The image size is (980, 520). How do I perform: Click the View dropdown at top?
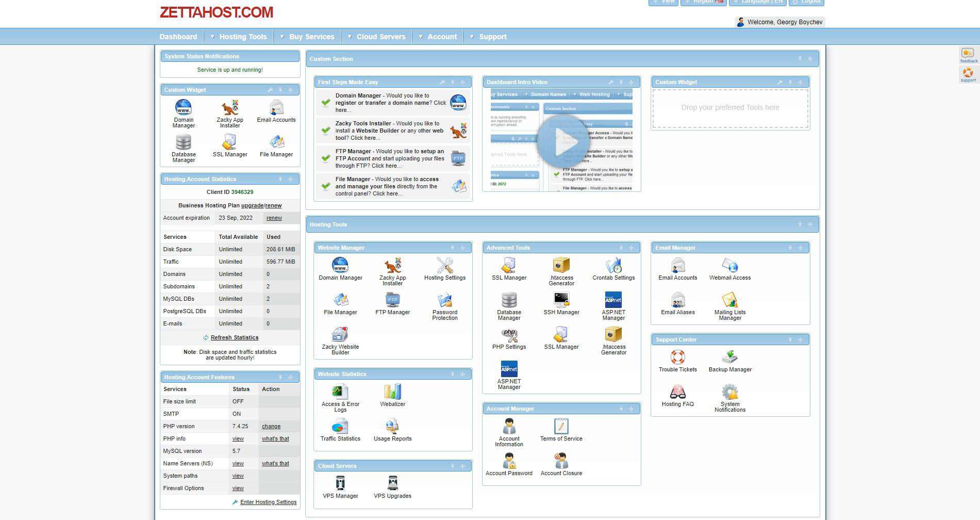pos(663,2)
